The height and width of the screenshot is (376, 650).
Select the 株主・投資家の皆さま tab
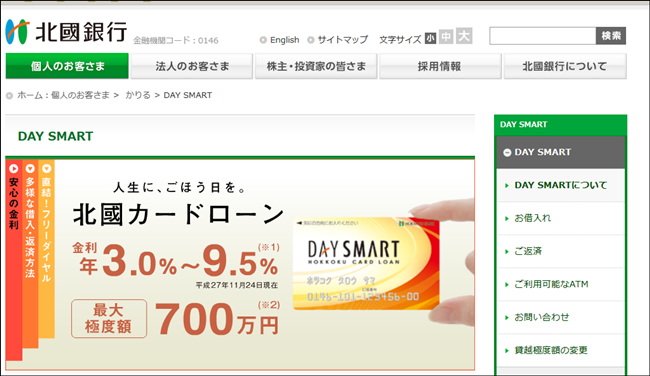(316, 66)
